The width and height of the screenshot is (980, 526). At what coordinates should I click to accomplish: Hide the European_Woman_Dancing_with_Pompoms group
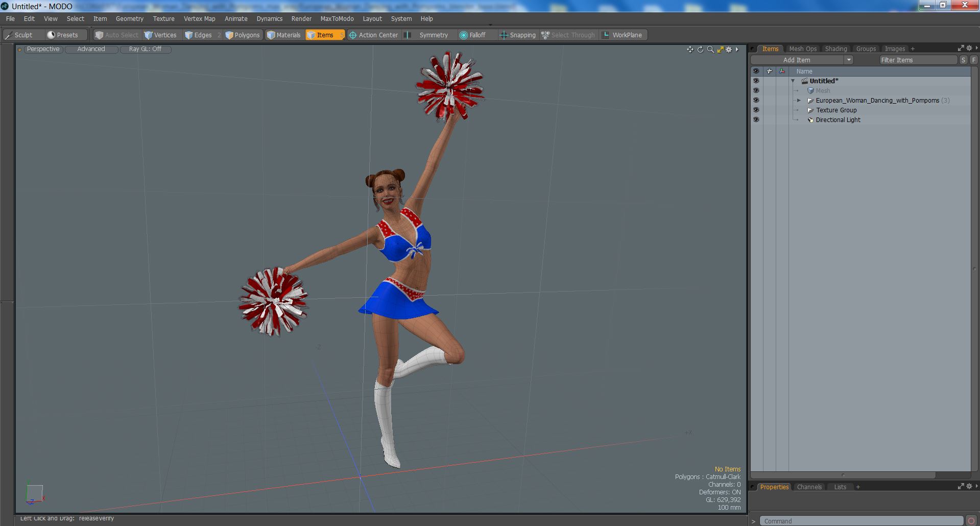point(756,100)
